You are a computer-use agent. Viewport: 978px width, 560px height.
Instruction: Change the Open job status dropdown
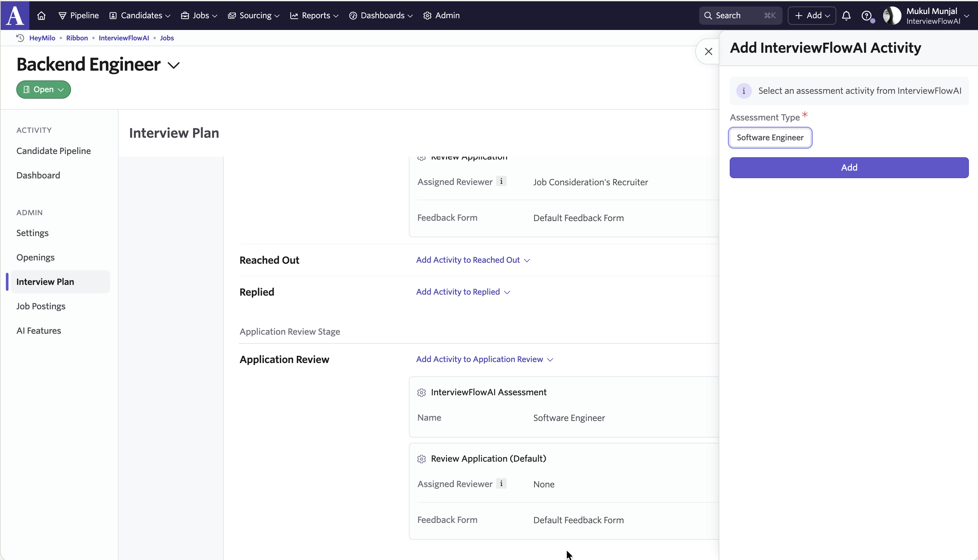[x=43, y=90]
